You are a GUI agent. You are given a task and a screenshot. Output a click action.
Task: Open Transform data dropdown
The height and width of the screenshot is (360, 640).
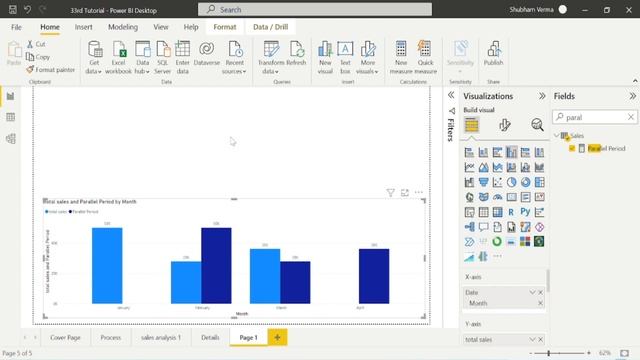pos(271,58)
